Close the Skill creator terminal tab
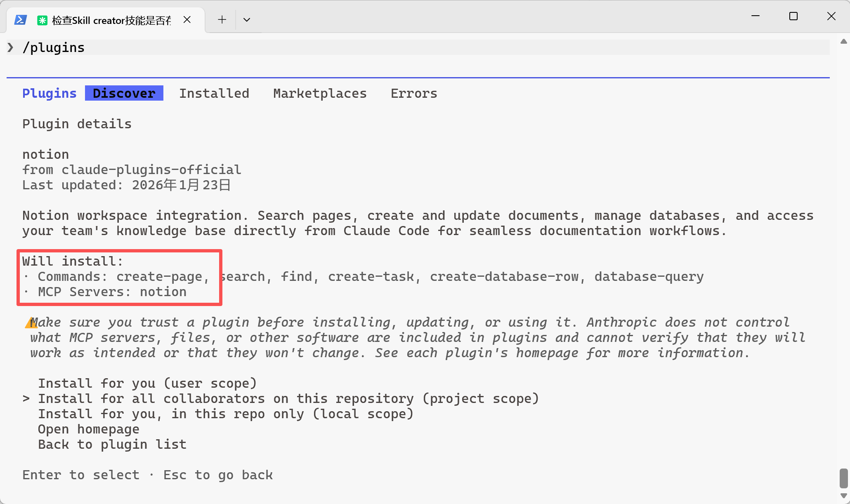This screenshot has width=850, height=504. click(187, 19)
